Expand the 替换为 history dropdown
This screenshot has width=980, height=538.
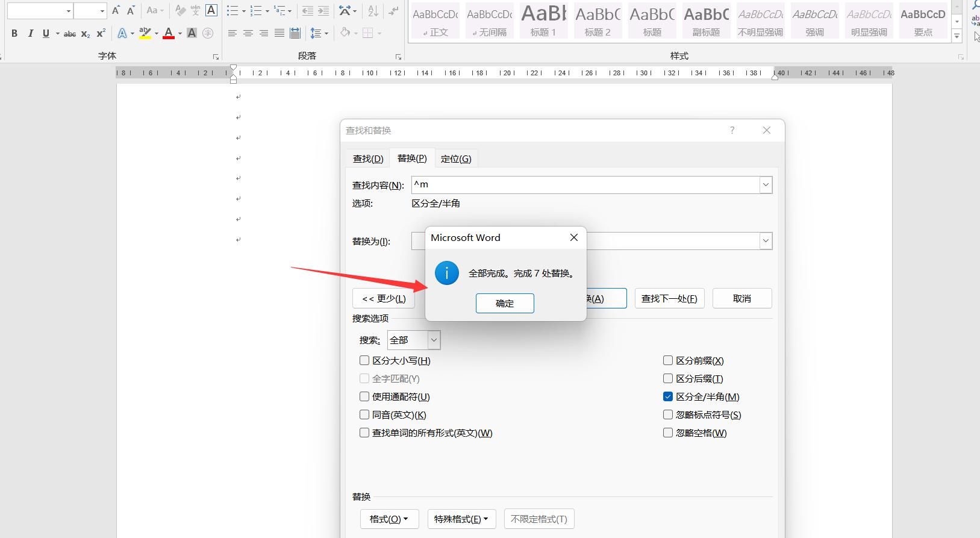point(766,241)
